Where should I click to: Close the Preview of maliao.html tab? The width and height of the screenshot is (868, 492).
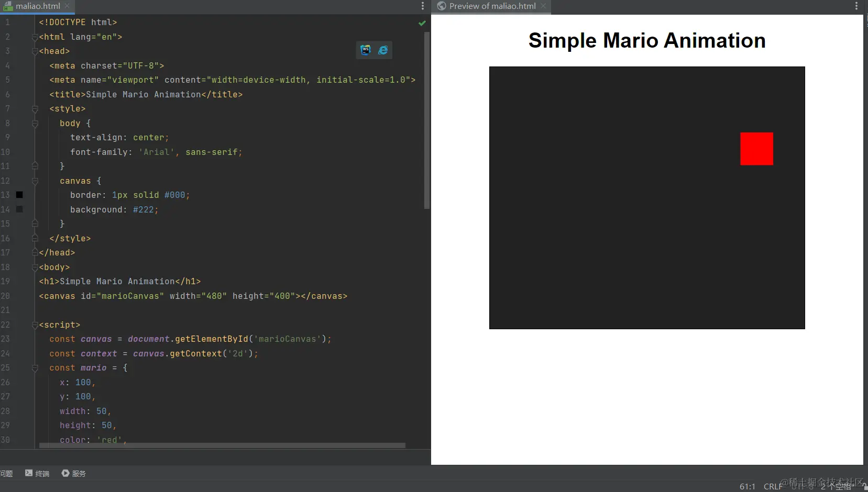(x=543, y=6)
